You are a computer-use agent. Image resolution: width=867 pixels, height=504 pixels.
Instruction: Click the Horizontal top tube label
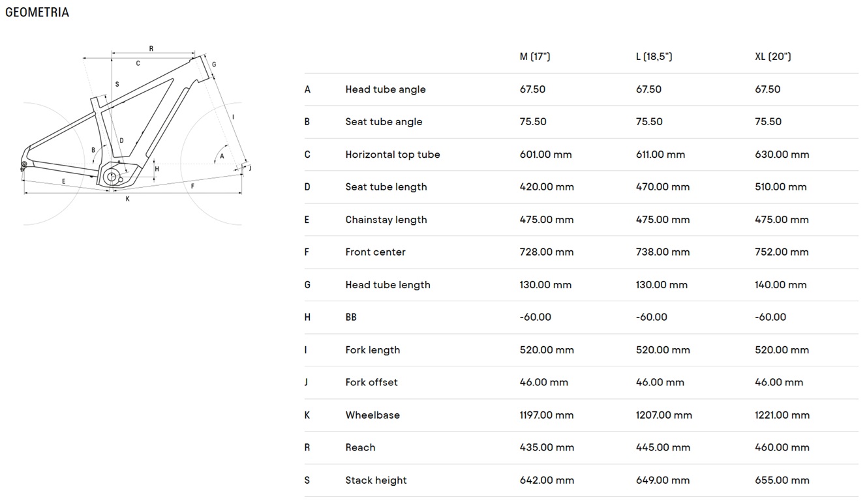click(393, 155)
